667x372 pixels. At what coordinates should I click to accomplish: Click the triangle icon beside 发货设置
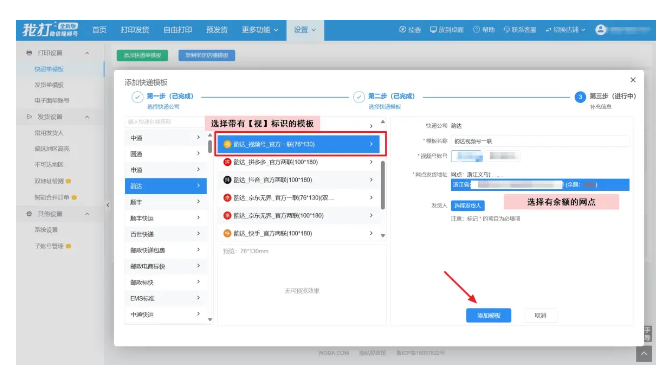point(29,116)
